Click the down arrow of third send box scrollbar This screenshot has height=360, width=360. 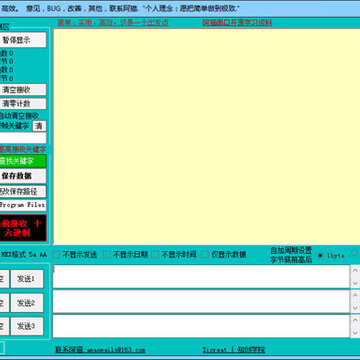(x=355, y=332)
